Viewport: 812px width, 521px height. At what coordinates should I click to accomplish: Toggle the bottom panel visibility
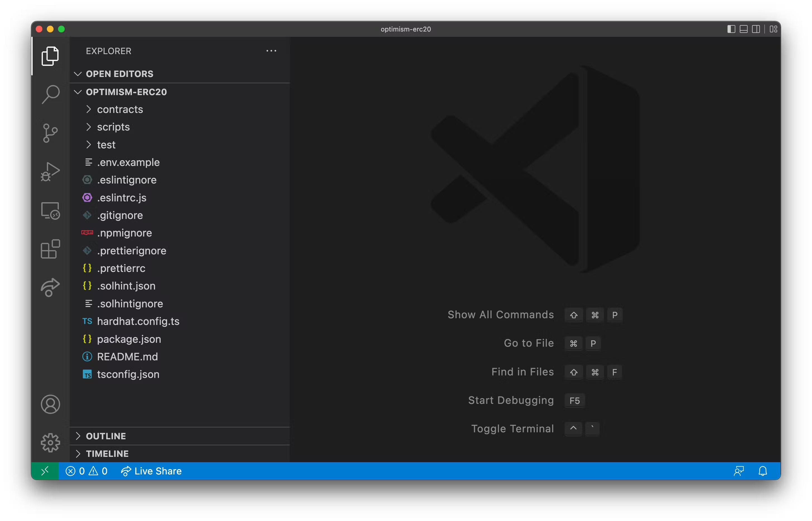pyautogui.click(x=743, y=29)
